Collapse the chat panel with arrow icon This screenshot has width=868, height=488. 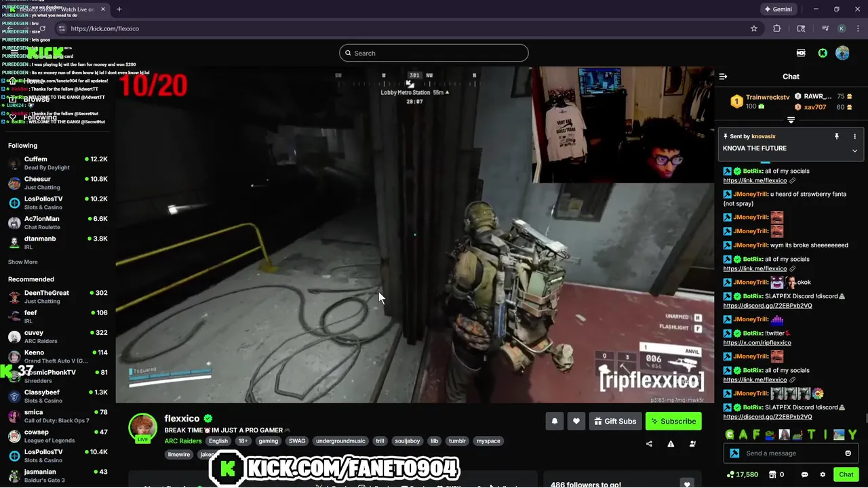pos(723,77)
